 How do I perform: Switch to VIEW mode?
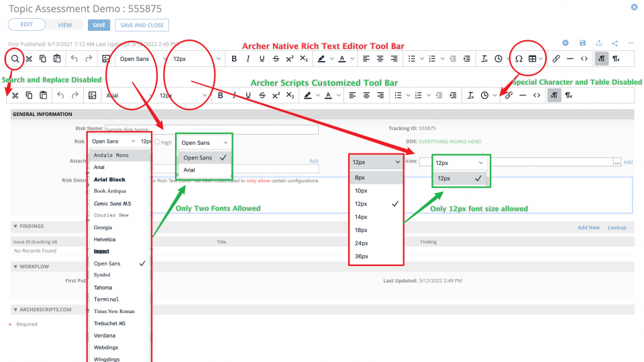pos(64,25)
